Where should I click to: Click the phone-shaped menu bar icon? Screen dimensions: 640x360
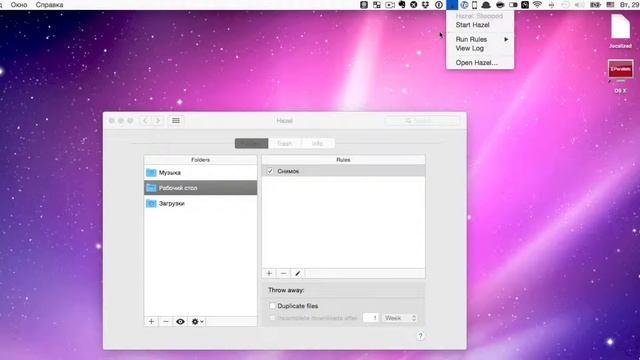[474, 5]
